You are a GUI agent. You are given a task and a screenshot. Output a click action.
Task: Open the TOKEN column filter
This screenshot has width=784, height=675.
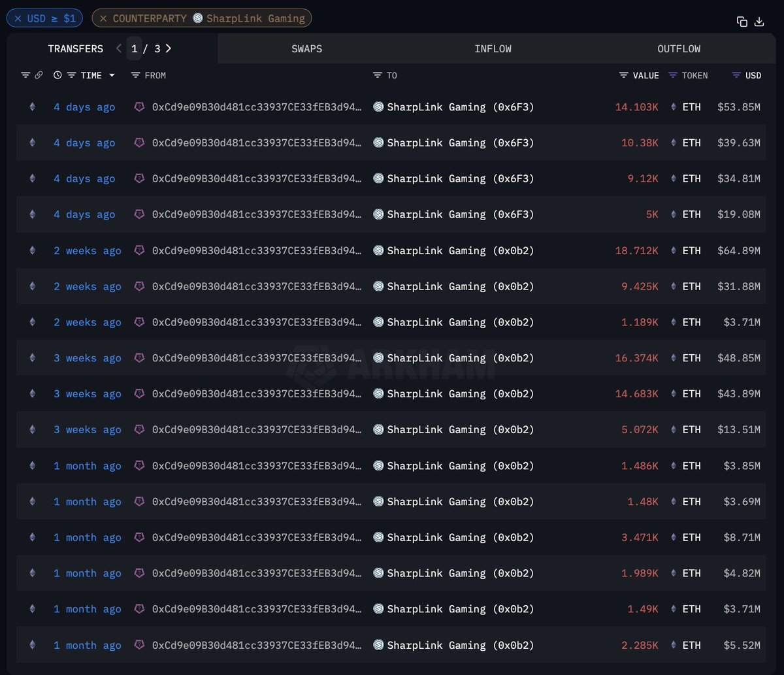coord(673,75)
